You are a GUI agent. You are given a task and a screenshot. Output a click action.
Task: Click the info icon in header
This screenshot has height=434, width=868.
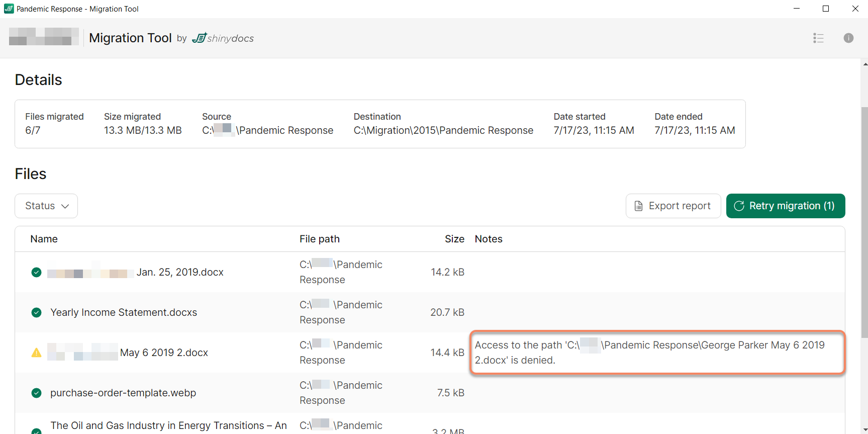coord(848,38)
